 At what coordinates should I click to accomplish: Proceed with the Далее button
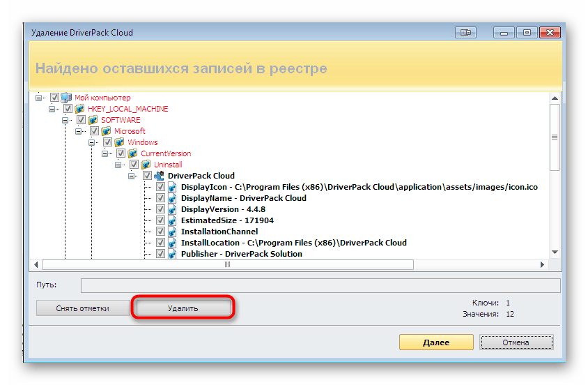pos(436,342)
